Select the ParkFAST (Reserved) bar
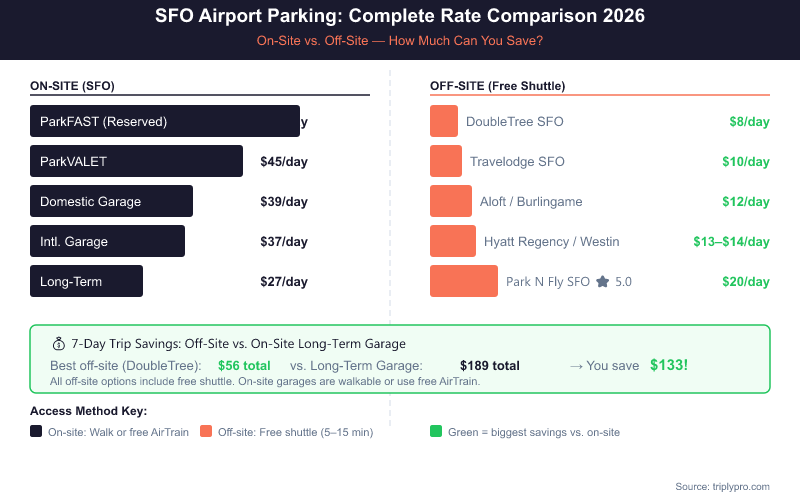The image size is (800, 500). 165,122
